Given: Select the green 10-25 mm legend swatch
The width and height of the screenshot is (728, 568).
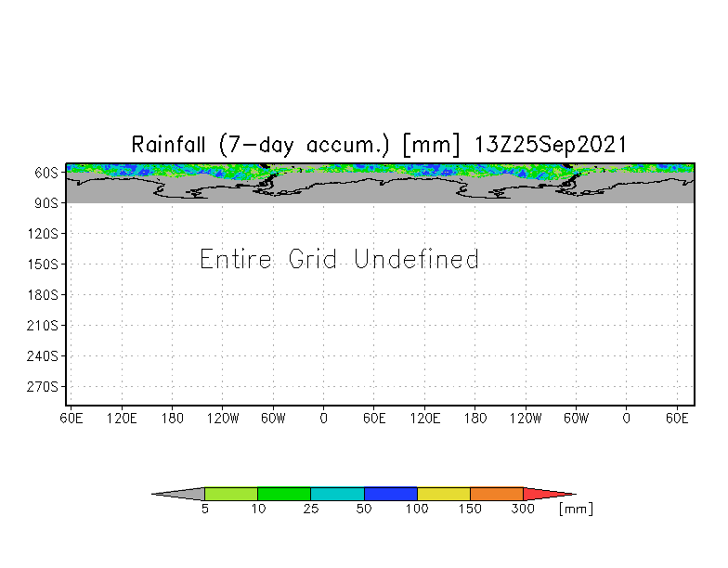Looking at the screenshot, I should point(284,494).
